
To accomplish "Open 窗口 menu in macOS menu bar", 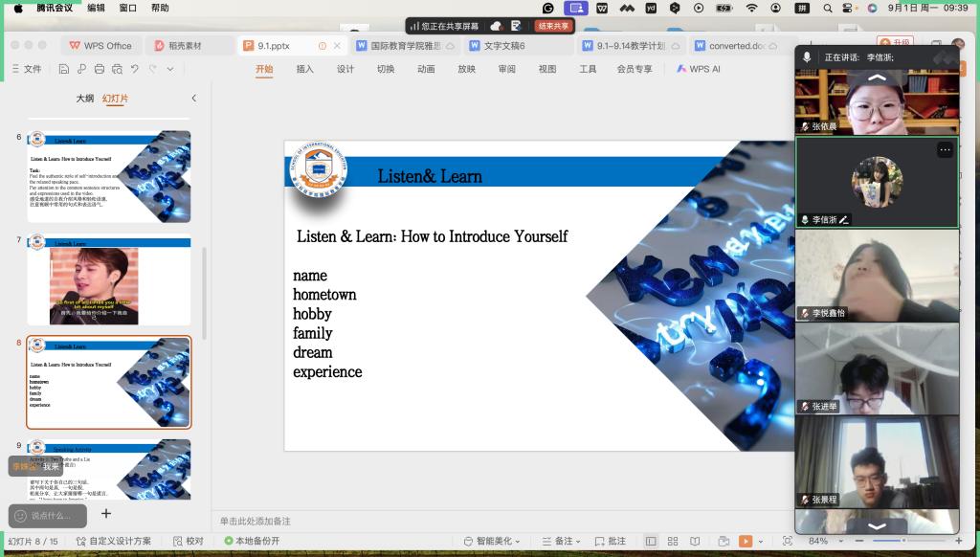I will pyautogui.click(x=127, y=8).
